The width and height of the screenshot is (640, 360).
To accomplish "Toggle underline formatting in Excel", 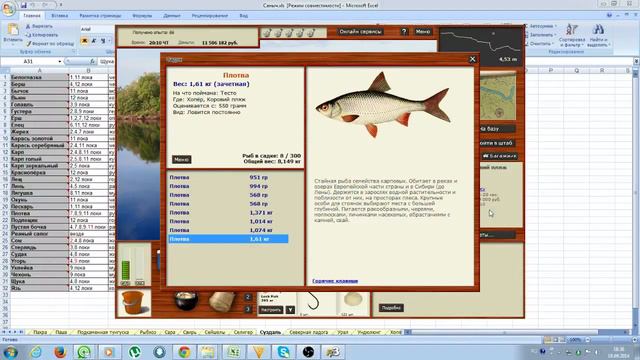I will pos(103,41).
